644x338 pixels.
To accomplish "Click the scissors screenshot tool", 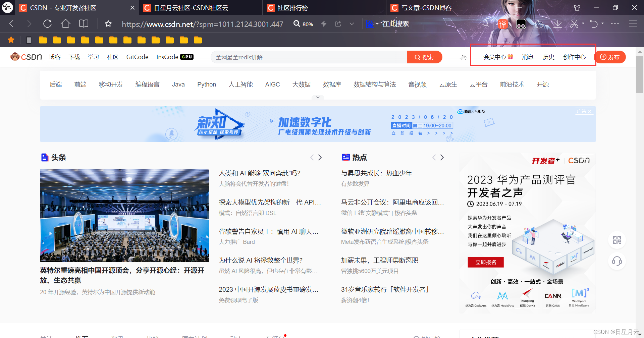I will (x=574, y=24).
